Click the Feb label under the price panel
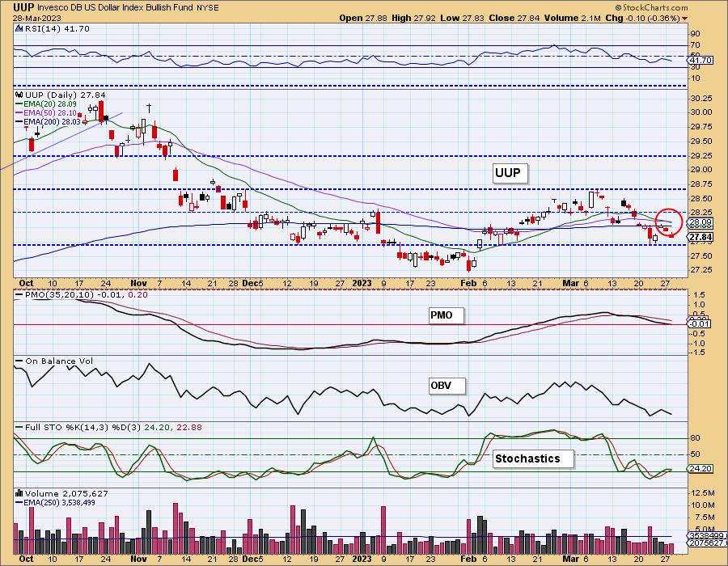This screenshot has height=566, width=728. 468,284
